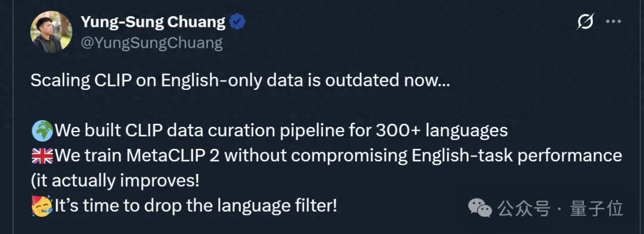Click 'It's time to drop the language filter!'
644x234 pixels.
tap(196, 206)
